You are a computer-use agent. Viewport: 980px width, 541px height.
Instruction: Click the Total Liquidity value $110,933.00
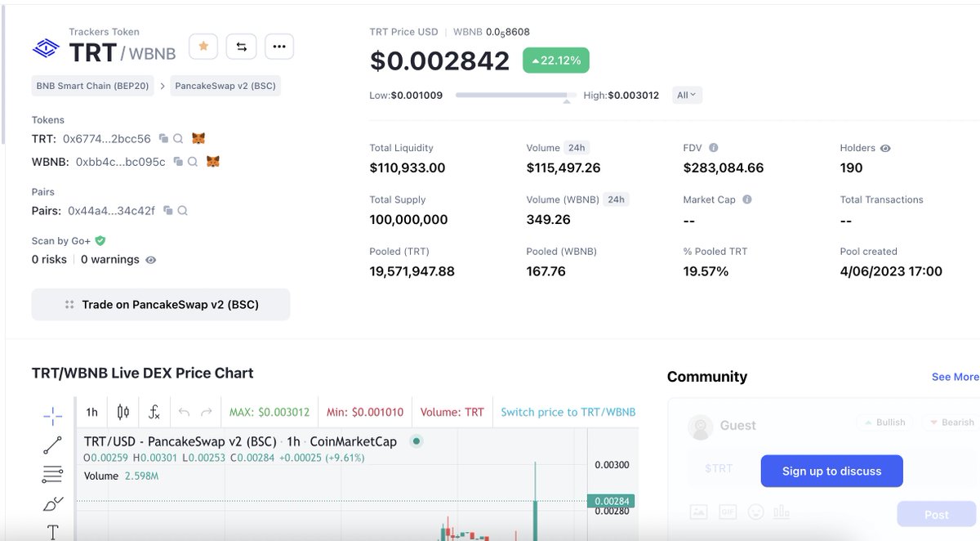[x=408, y=168]
